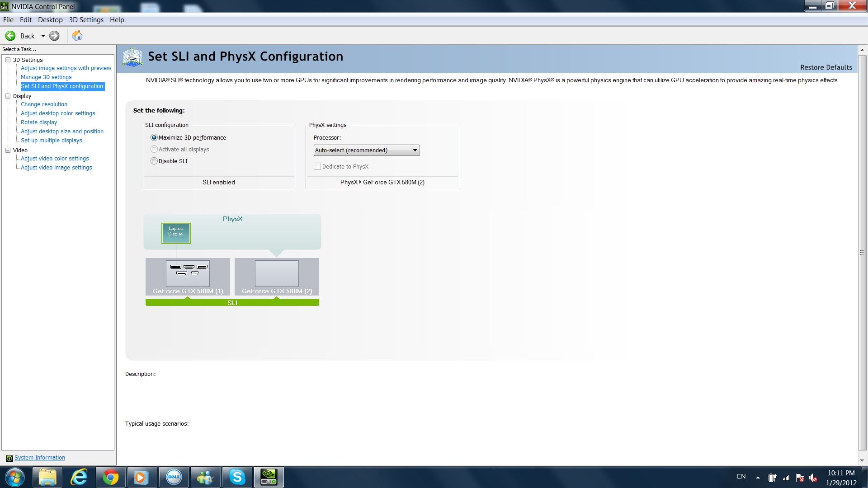Open Adjust desktop size and position
This screenshot has width=868, height=488.
[x=62, y=131]
